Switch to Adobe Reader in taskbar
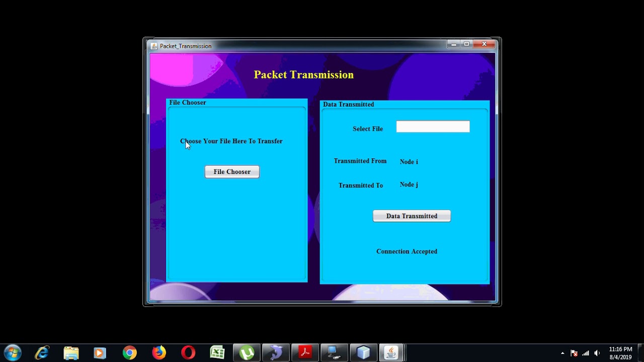This screenshot has height=362, width=644. (305, 353)
